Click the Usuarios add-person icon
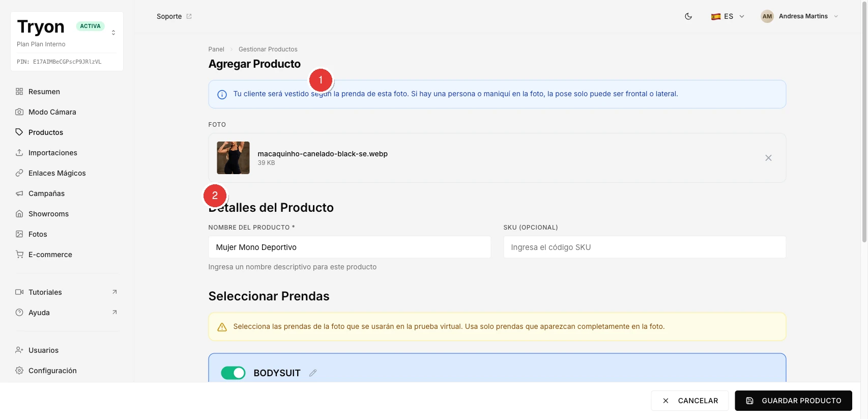The width and height of the screenshot is (868, 419). click(19, 350)
